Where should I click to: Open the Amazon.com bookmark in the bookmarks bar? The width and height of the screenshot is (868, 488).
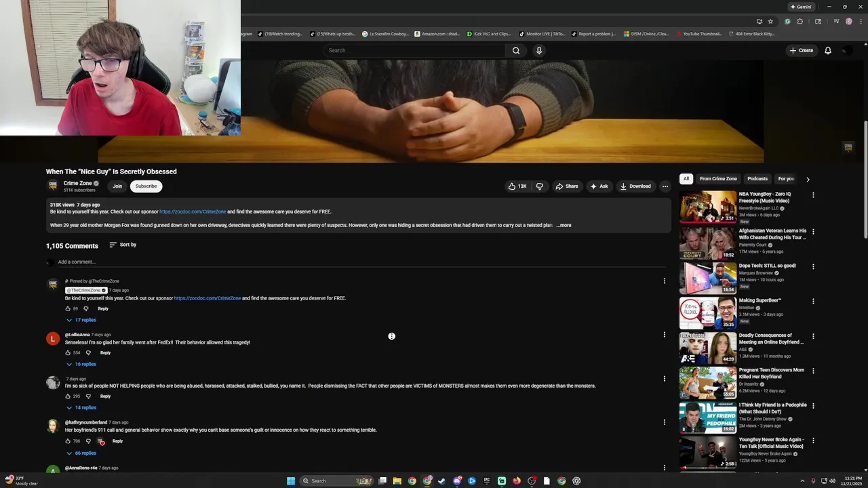pyautogui.click(x=436, y=34)
